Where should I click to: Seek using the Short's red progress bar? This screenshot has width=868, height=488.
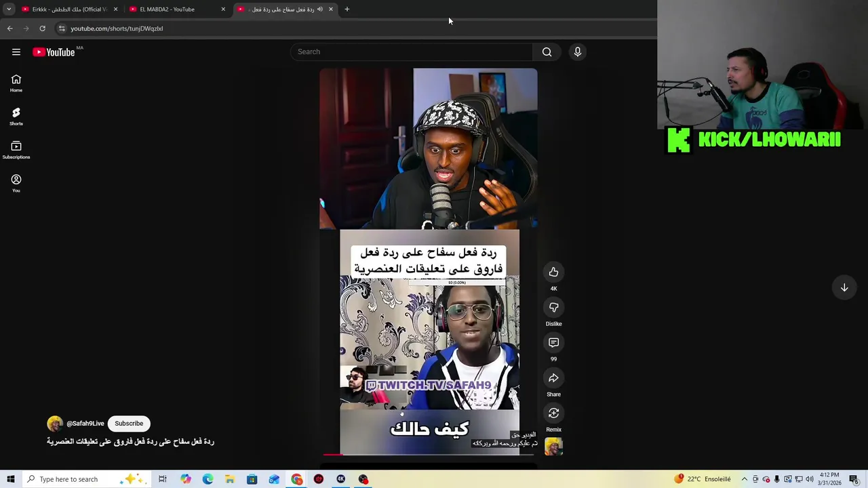[x=429, y=454]
